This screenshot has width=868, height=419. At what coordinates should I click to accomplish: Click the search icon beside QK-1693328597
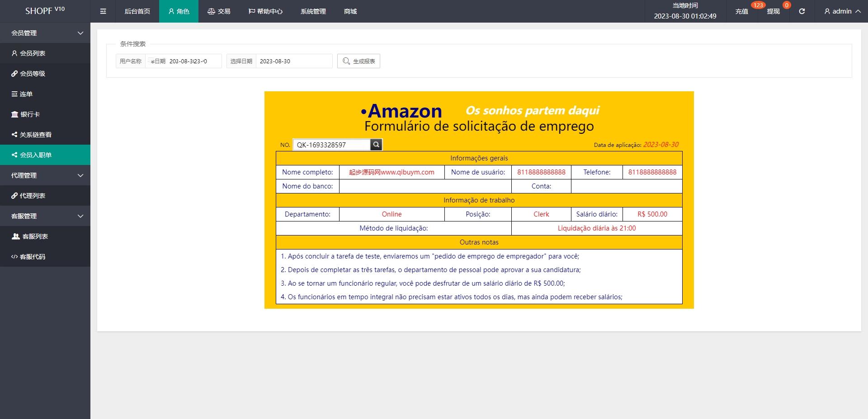point(376,145)
